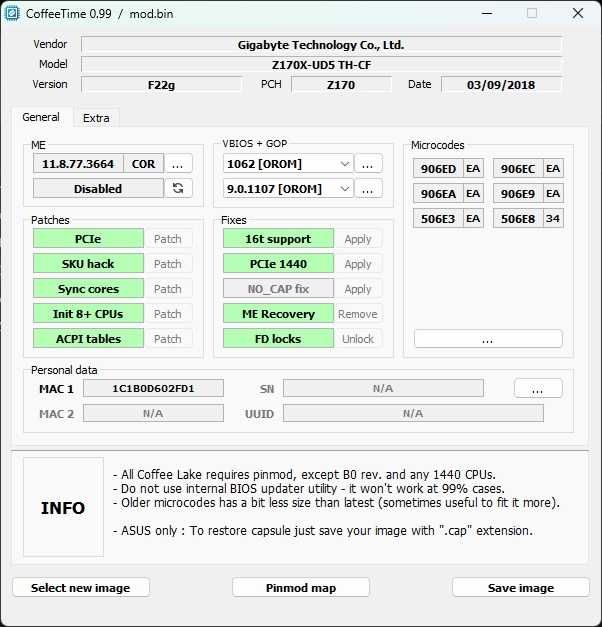The height and width of the screenshot is (627, 602).
Task: Click the 16t support fix indicator
Action: [x=278, y=239]
